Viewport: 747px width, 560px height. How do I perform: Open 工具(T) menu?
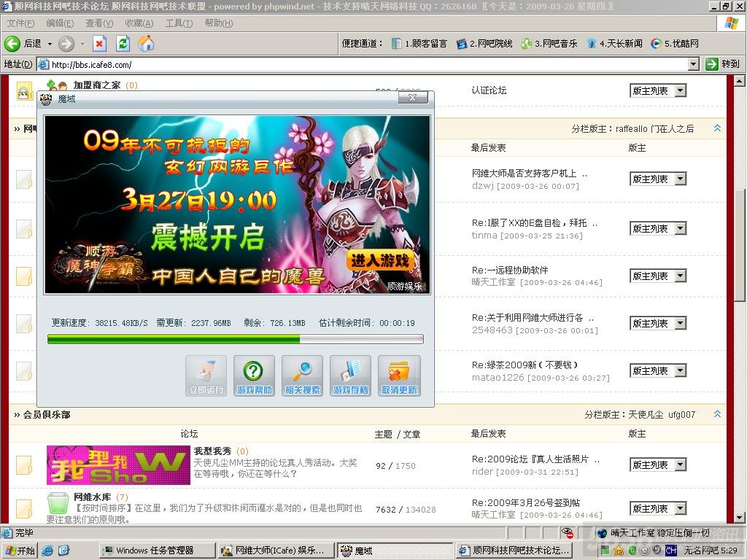click(179, 23)
